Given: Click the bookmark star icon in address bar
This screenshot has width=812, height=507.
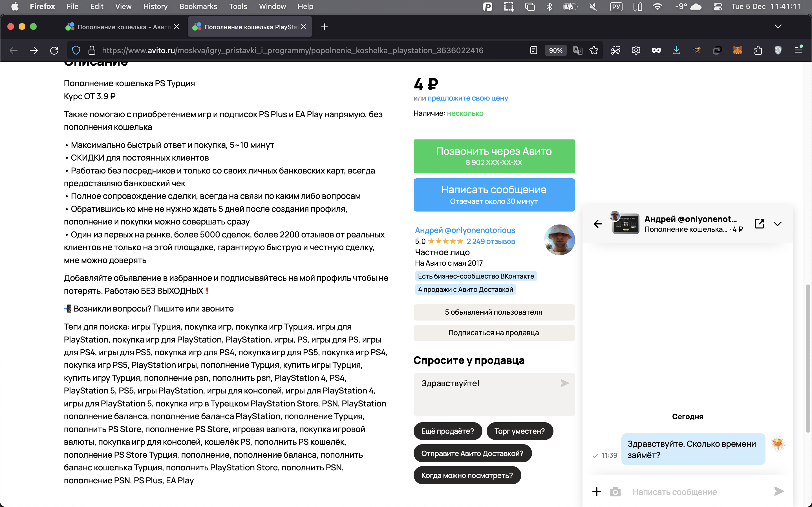Looking at the screenshot, I should point(593,50).
